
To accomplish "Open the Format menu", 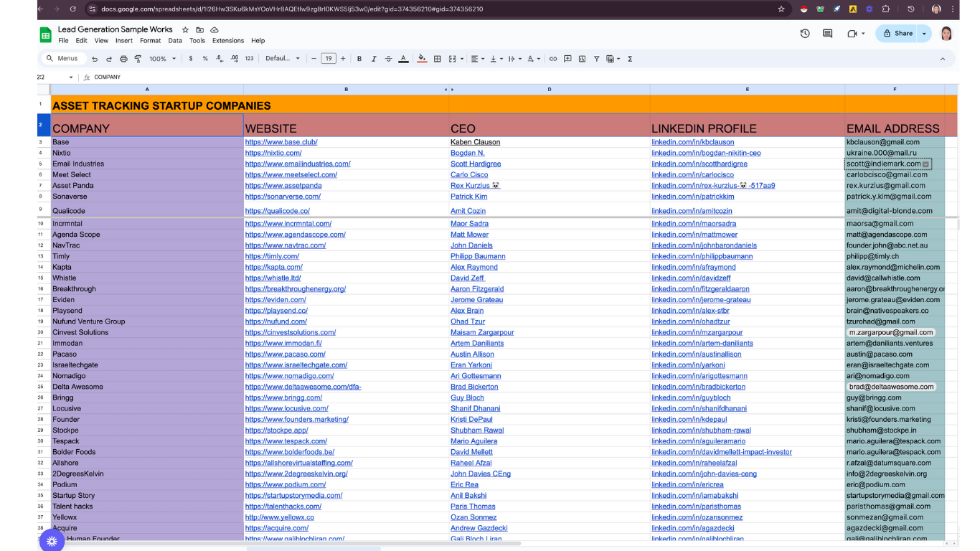I will coord(151,41).
